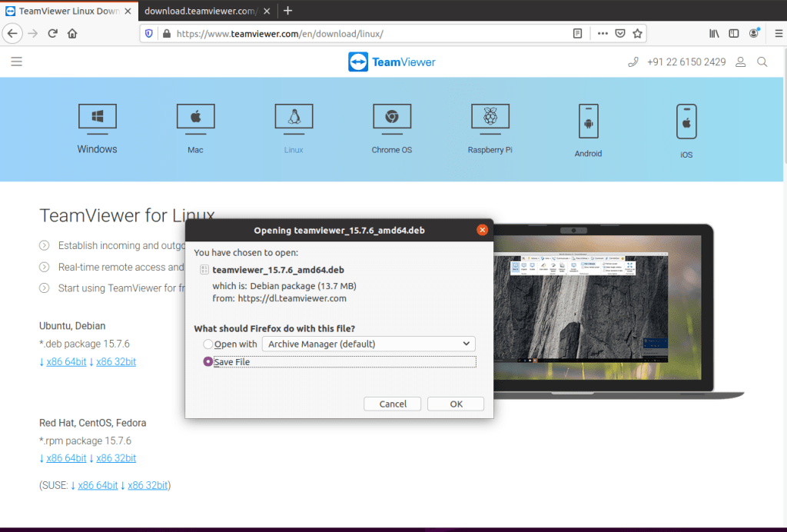This screenshot has width=787, height=532.
Task: Bookmark this page with star icon
Action: pyautogui.click(x=637, y=34)
